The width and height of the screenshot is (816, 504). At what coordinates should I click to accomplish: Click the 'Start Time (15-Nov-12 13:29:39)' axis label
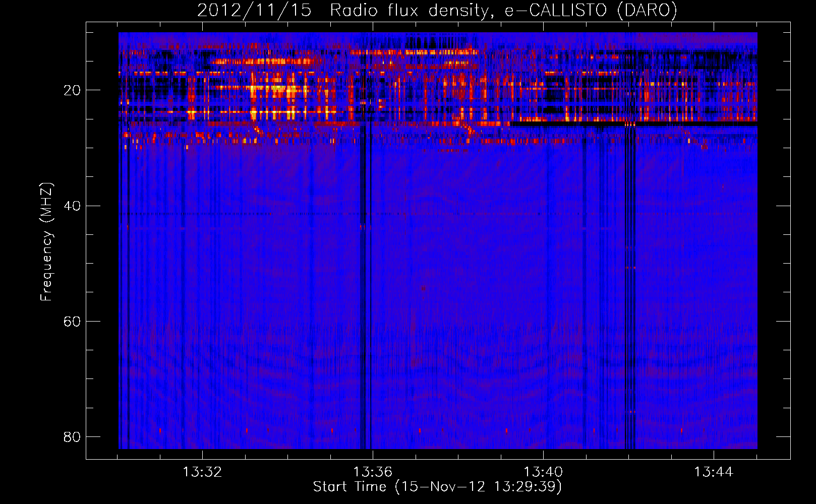click(437, 487)
